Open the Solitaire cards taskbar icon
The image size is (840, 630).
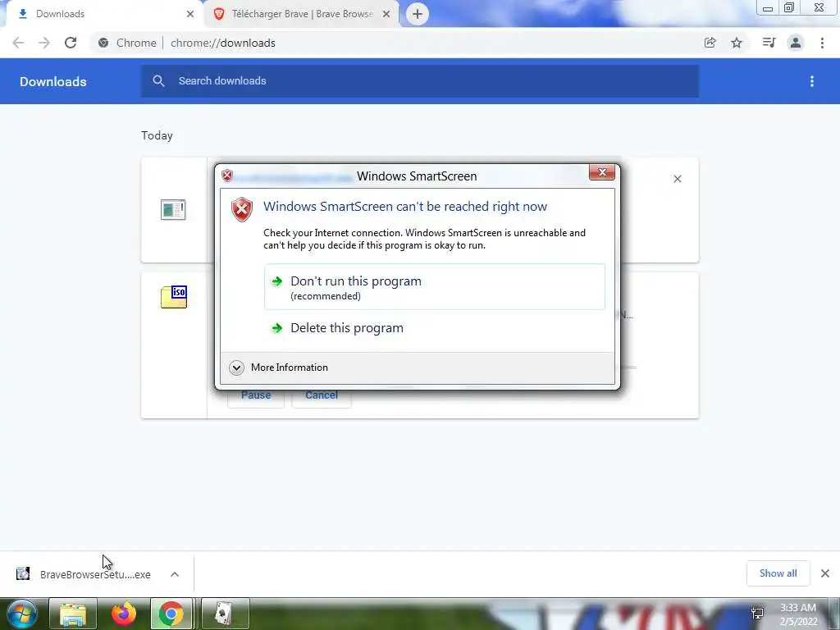pyautogui.click(x=223, y=614)
